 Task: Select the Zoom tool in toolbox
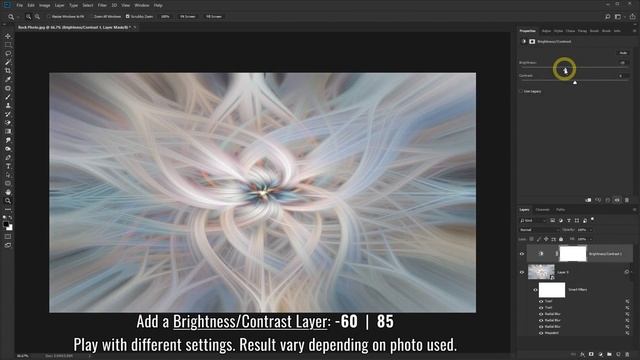[8, 200]
